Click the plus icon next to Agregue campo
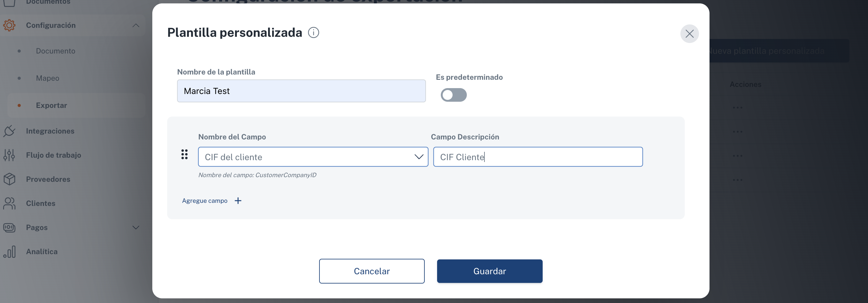The image size is (868, 303). click(238, 201)
